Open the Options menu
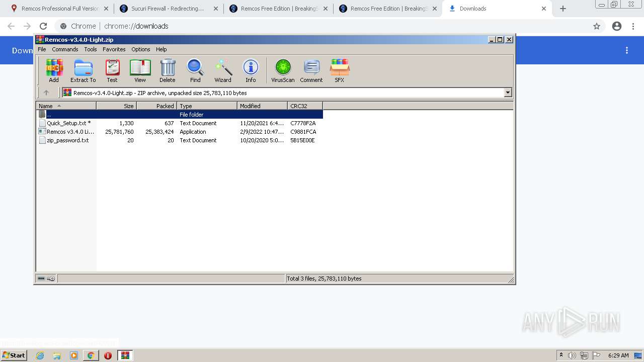Screen dimensions: 644x362 coord(141,49)
